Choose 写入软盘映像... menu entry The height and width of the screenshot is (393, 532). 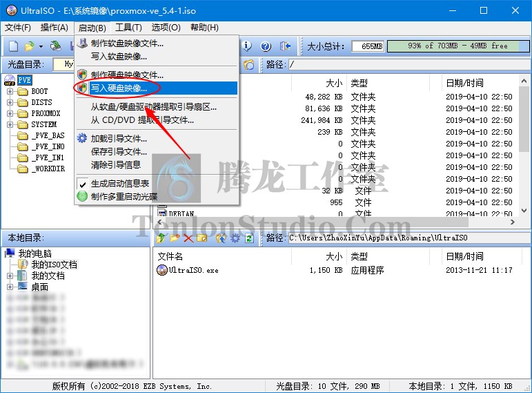pos(157,56)
